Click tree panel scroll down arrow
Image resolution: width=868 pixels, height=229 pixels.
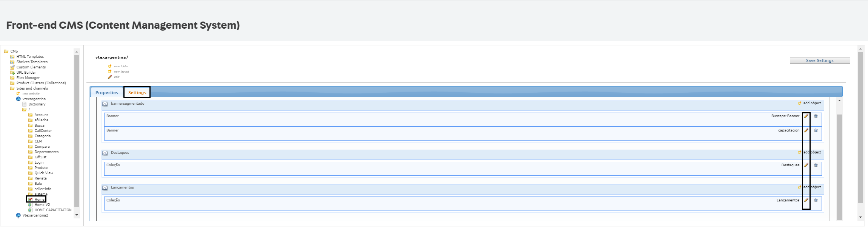click(x=77, y=215)
